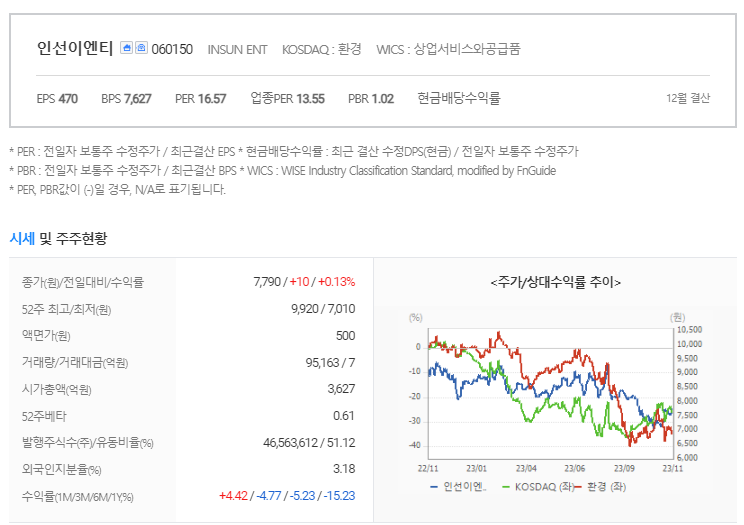The image size is (744, 525).
Task: Click the 외국인지분율 row label
Action: tap(62, 470)
